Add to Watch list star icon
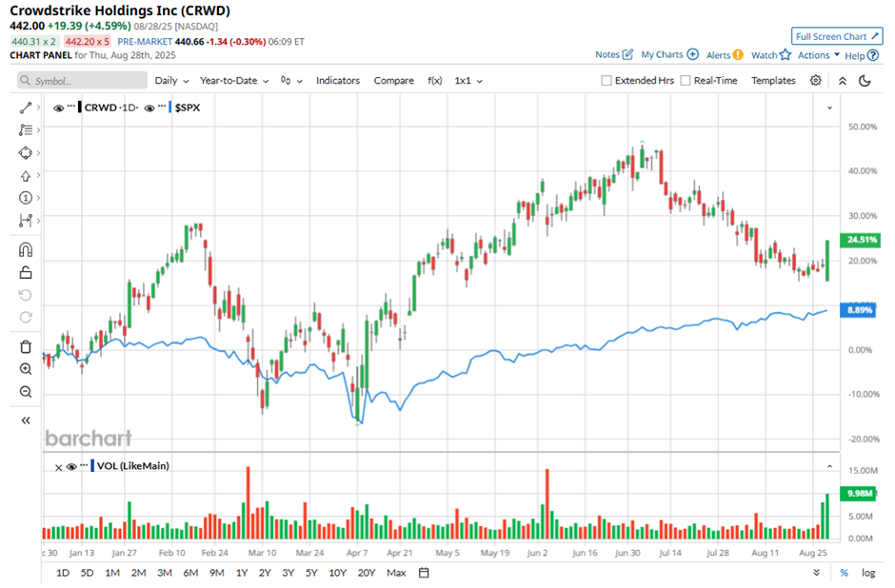This screenshot has height=588, width=895. pos(786,55)
